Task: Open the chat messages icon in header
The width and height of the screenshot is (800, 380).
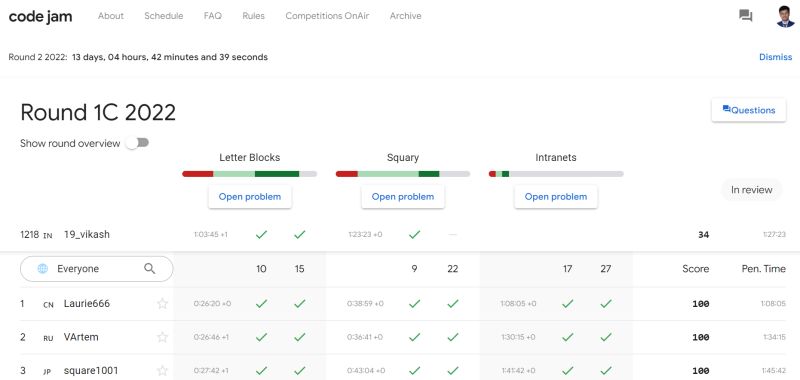Action: point(745,16)
